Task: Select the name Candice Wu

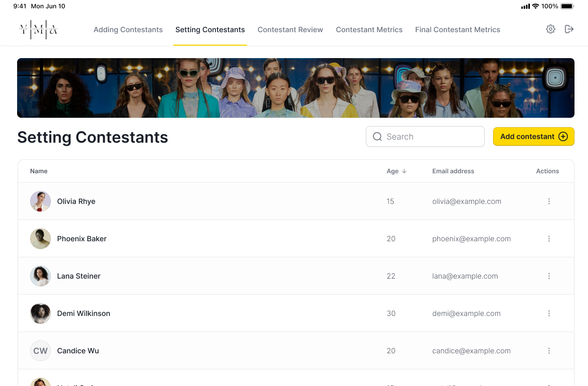Action: point(78,351)
